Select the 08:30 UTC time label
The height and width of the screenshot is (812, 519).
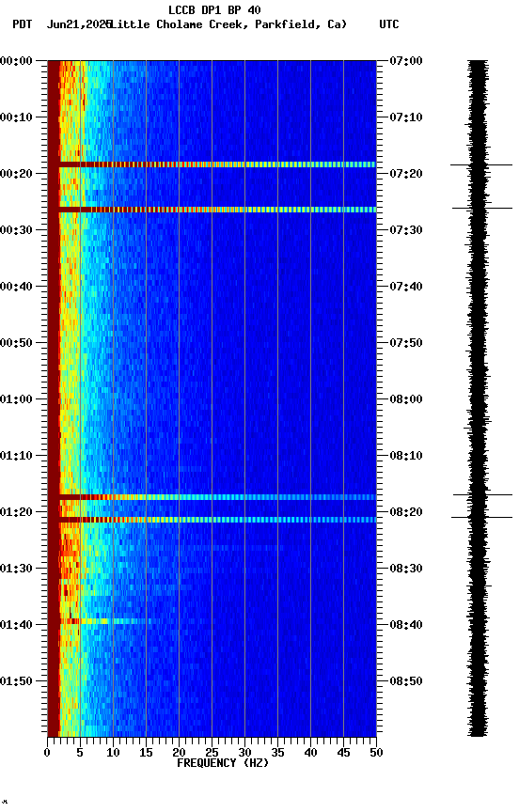(x=406, y=569)
